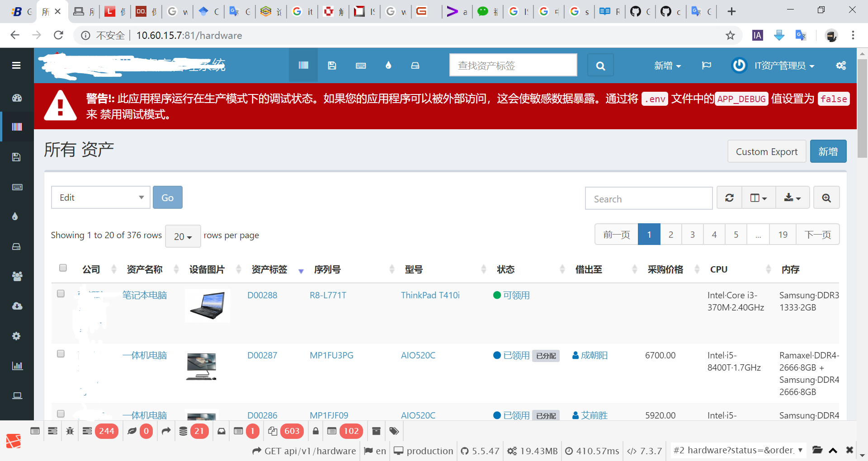Open the 20 rows per page dropdown

point(183,236)
